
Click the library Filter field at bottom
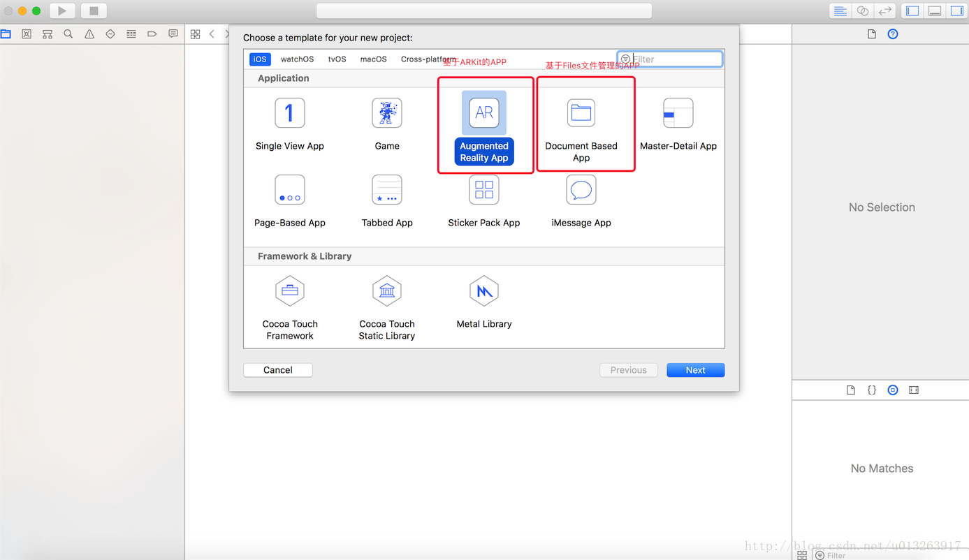click(891, 555)
